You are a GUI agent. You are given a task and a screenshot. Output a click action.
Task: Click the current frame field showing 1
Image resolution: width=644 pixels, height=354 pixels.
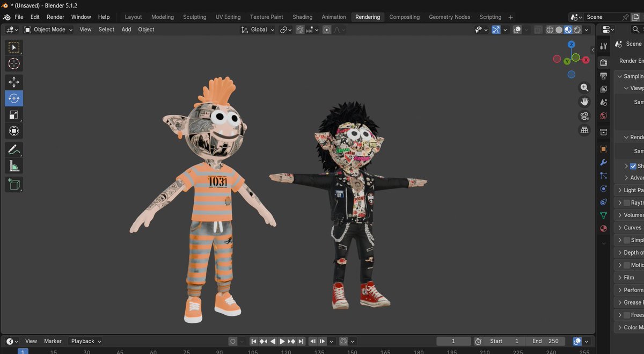pos(453,341)
